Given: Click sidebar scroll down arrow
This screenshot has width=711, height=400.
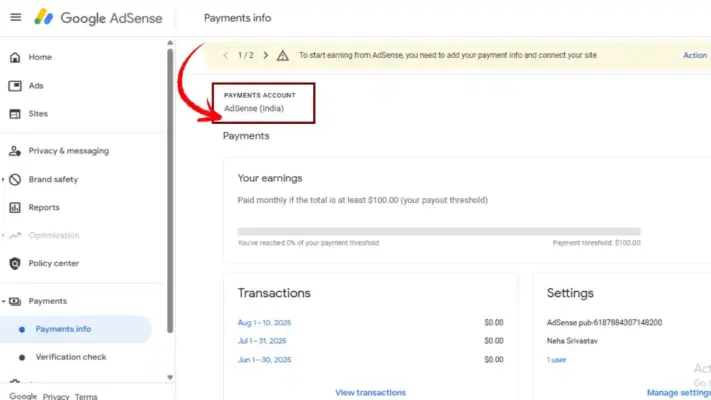Looking at the screenshot, I should pyautogui.click(x=170, y=377).
